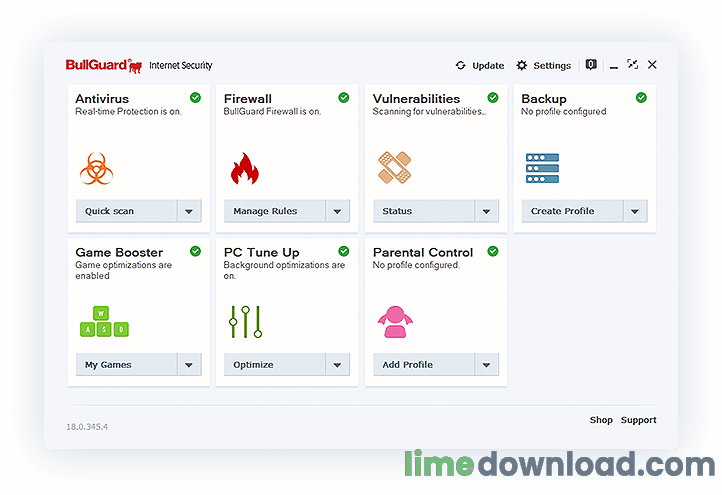Viewport: 722px width, 495px height.
Task: Click the Game Booster WASD keys icon
Action: coord(104,322)
